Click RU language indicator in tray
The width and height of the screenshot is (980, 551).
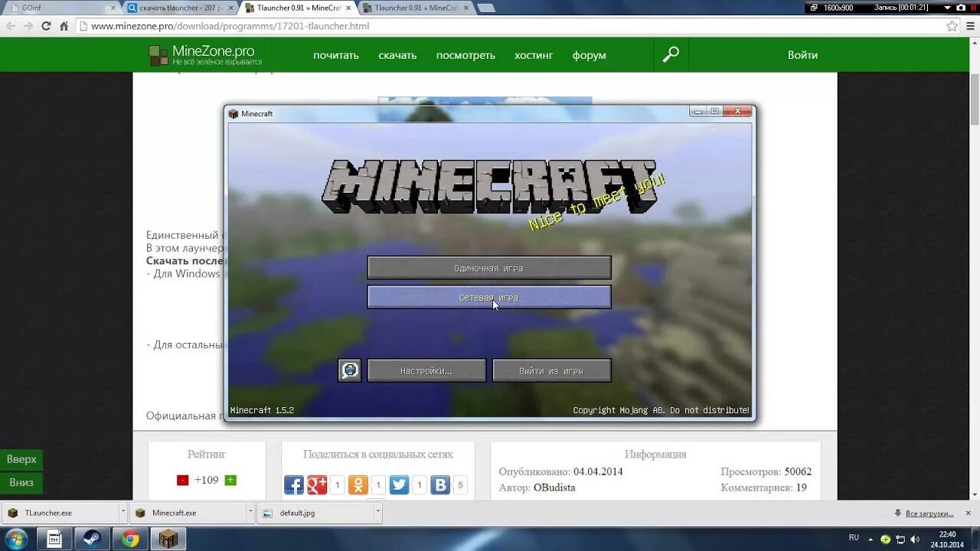click(854, 538)
